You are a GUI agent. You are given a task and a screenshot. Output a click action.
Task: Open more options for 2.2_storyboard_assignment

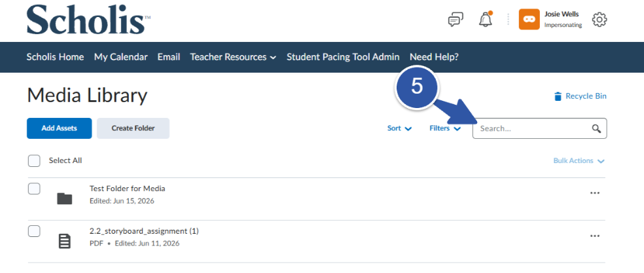click(x=595, y=236)
